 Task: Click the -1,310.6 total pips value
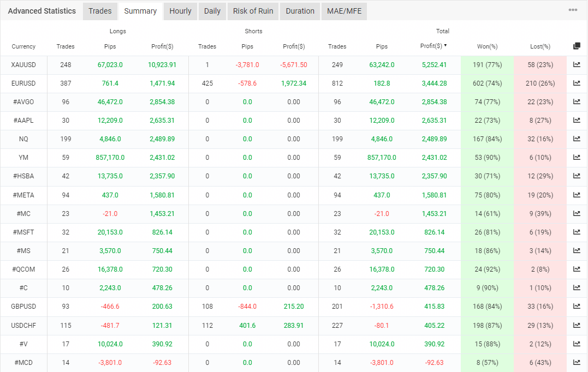click(382, 307)
